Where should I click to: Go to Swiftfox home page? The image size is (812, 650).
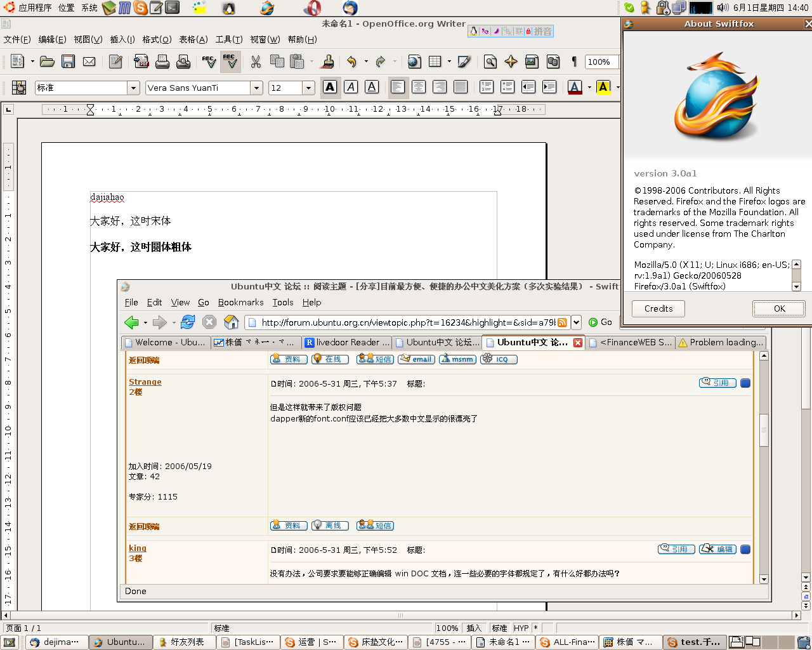pos(232,322)
